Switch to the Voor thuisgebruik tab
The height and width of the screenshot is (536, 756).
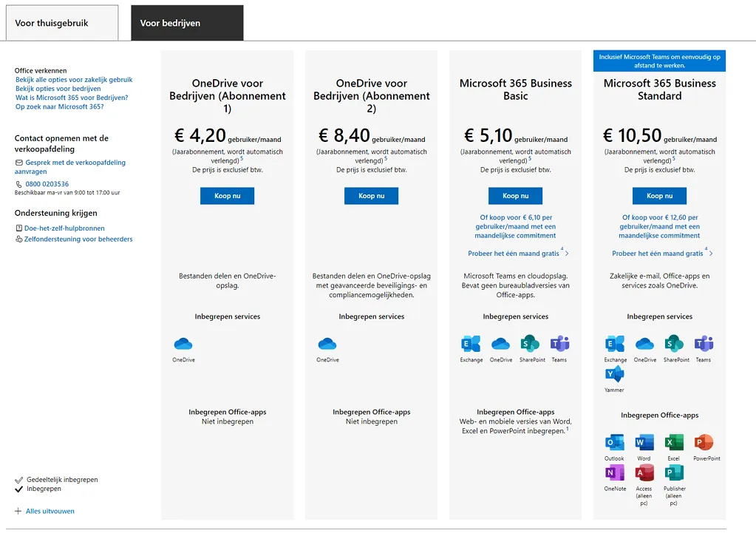tap(61, 22)
